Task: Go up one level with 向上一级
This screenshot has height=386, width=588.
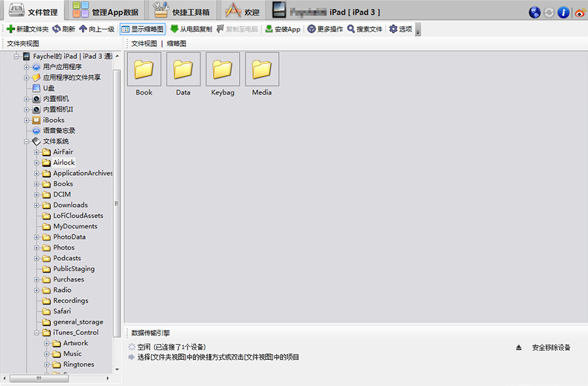Action: click(83, 29)
